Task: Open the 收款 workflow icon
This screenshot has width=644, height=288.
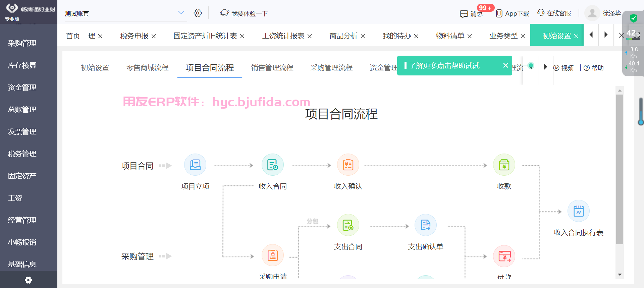Action: (504, 165)
